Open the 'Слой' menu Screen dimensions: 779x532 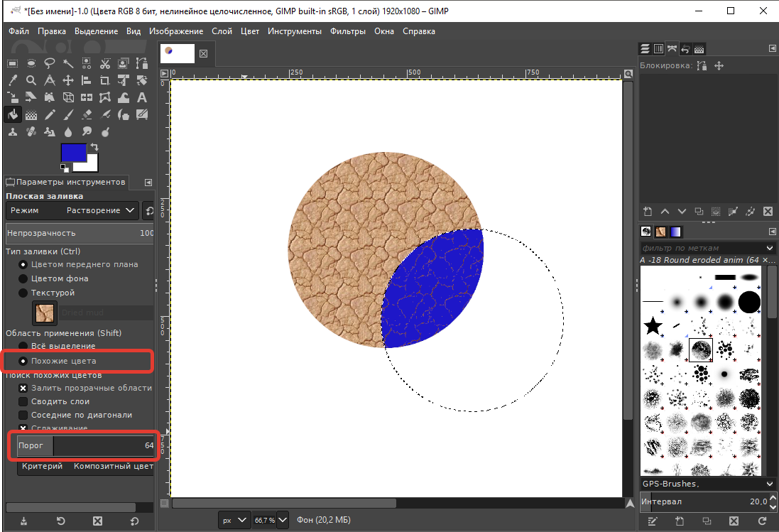(222, 31)
